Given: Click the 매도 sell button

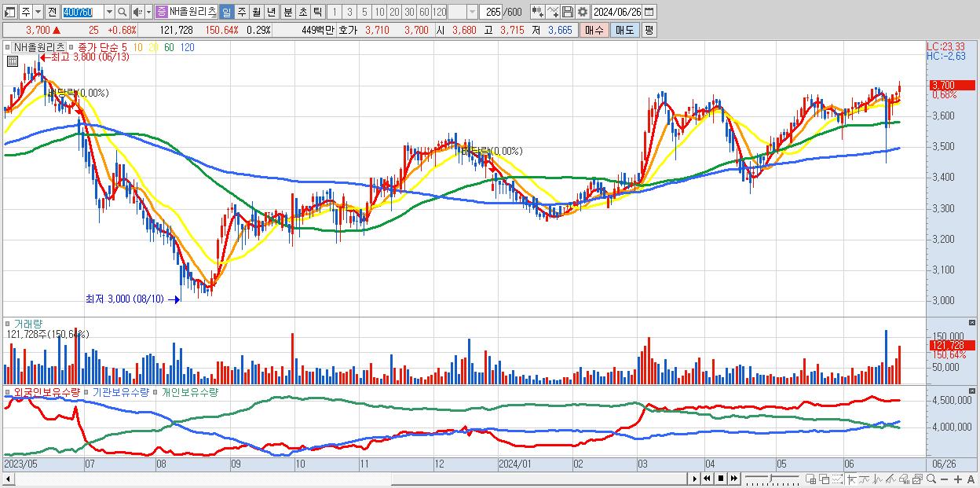Looking at the screenshot, I should [x=624, y=30].
